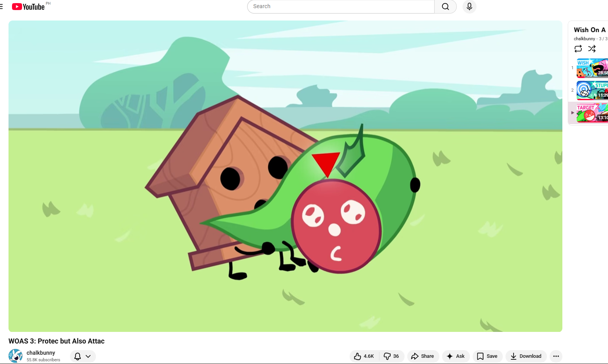
Task: Click the search text field
Action: [341, 7]
